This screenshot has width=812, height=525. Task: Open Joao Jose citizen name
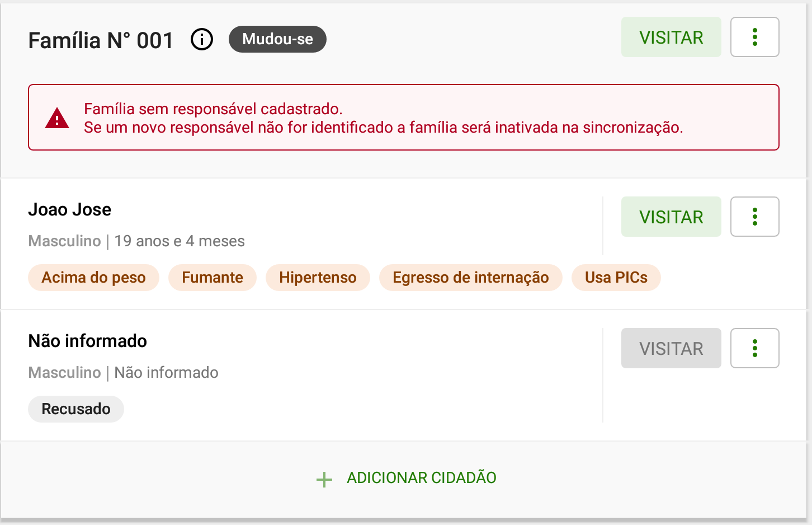click(x=70, y=209)
